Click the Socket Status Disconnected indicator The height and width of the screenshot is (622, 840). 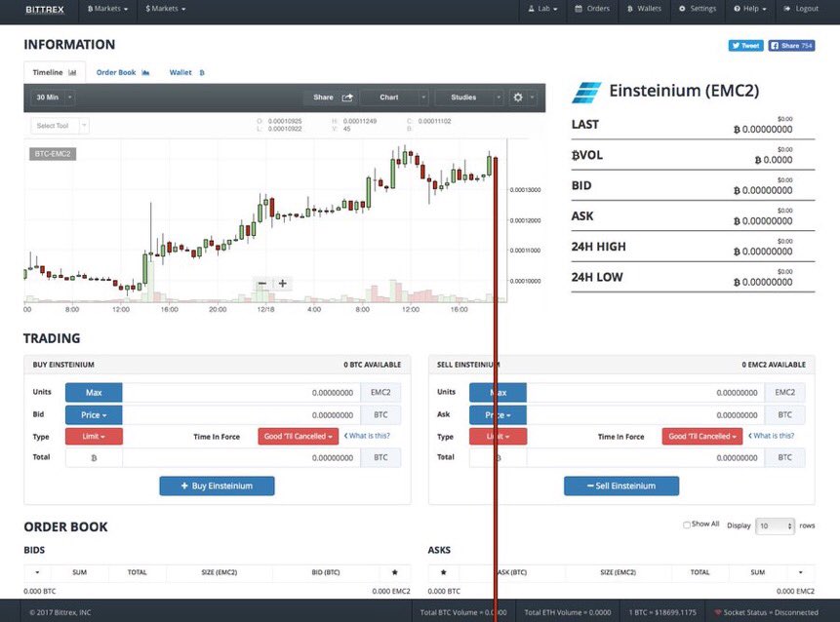click(766, 612)
